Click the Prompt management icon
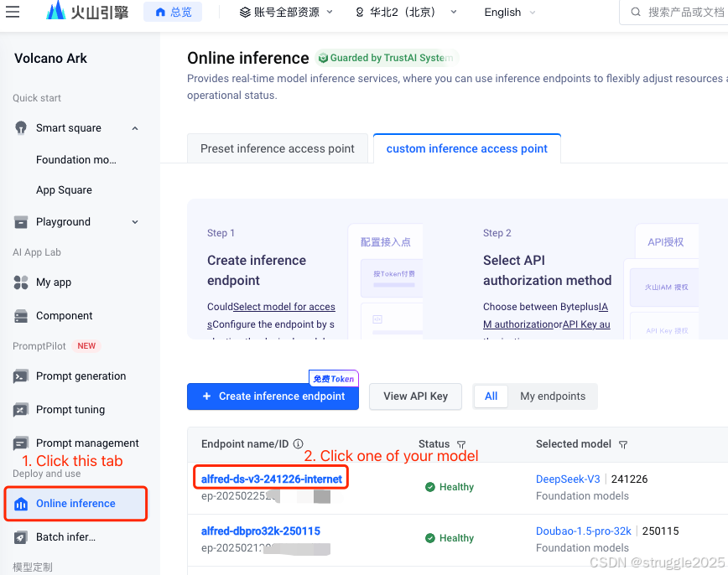728x575 pixels. coord(20,443)
